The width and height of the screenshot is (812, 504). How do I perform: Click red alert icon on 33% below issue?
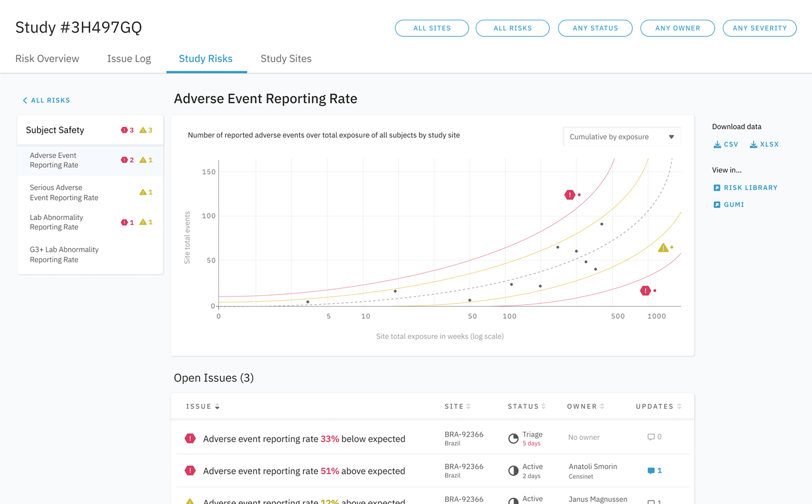tap(190, 438)
